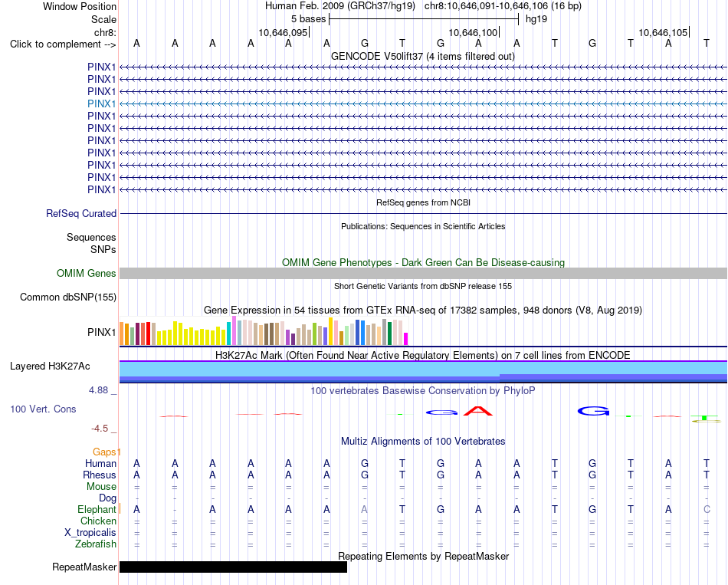The image size is (728, 585).
Task: Click the -4.5 lower axis value
Action: tap(100, 429)
